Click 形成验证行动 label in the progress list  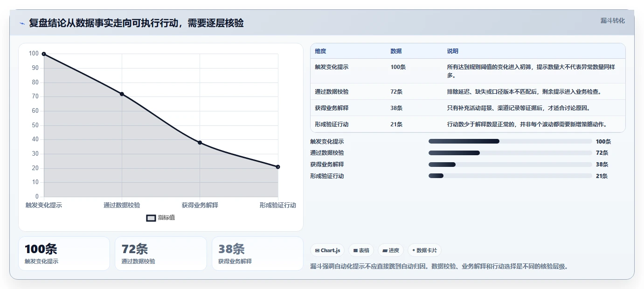point(327,176)
